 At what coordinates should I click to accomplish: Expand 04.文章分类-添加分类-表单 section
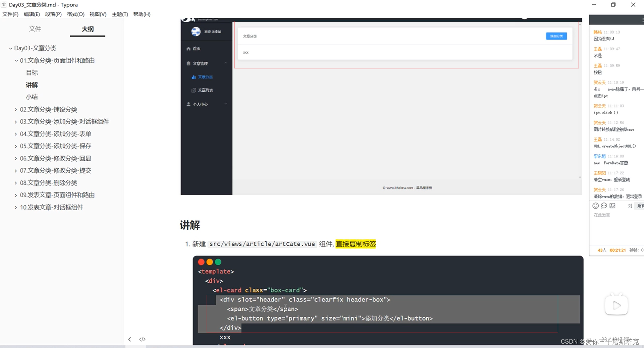point(16,134)
